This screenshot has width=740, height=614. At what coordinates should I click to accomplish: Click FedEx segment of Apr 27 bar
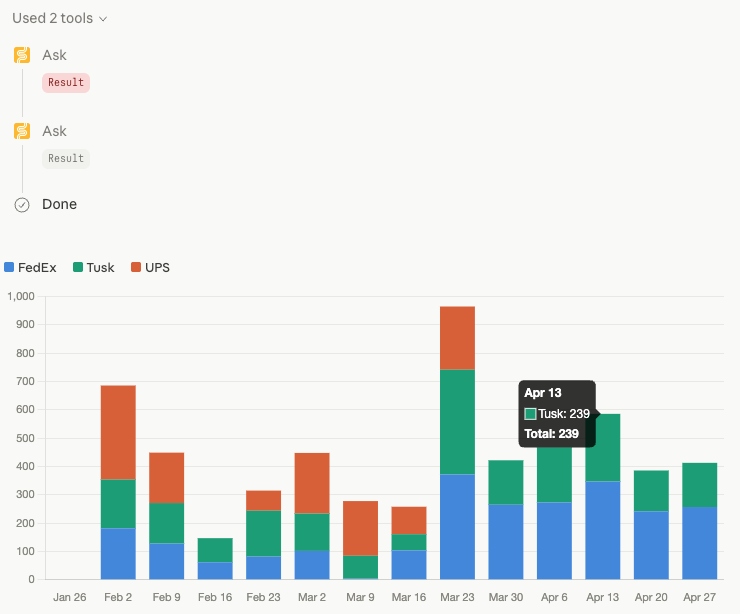pos(699,543)
